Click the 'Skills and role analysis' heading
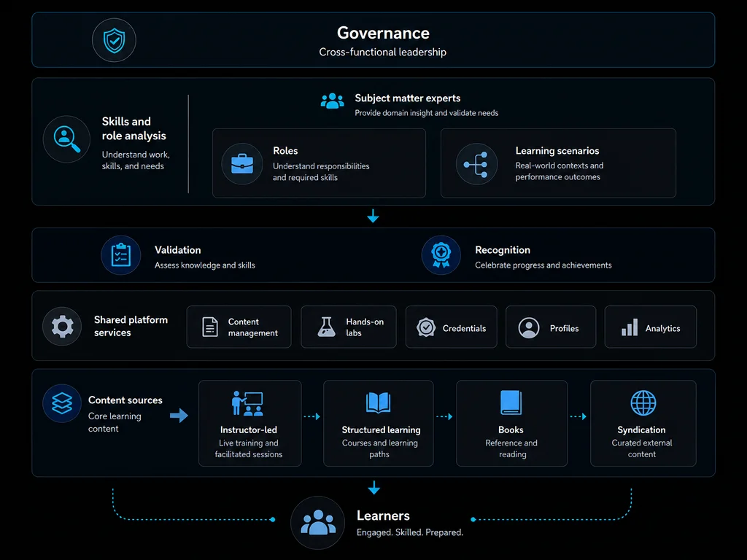This screenshot has width=747, height=560. click(134, 128)
